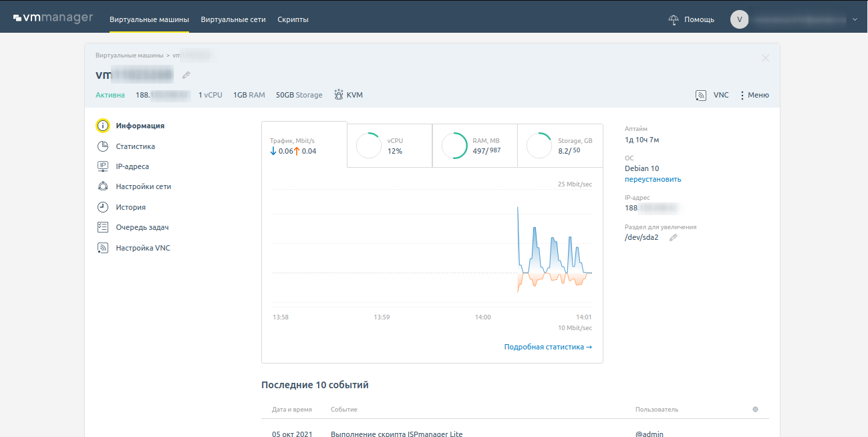
Task: Open events table settings gear
Action: pyautogui.click(x=755, y=409)
